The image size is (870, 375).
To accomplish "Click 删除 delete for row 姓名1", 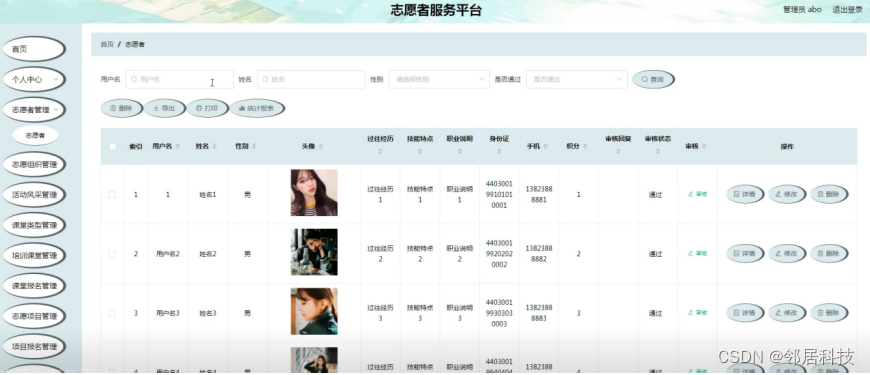I will tap(829, 194).
